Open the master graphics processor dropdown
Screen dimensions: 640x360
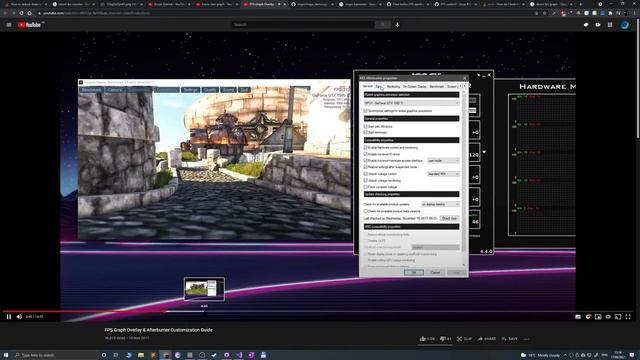point(411,103)
